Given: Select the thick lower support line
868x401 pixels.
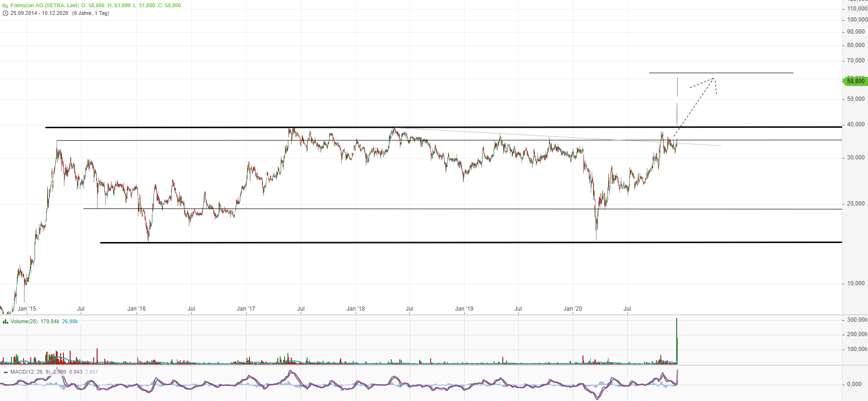Looking at the screenshot, I should pos(433,243).
